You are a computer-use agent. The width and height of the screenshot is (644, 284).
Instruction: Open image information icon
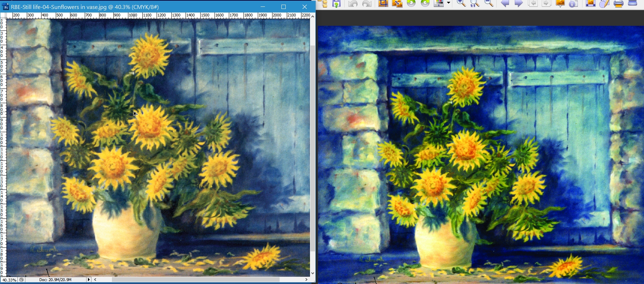tap(573, 4)
